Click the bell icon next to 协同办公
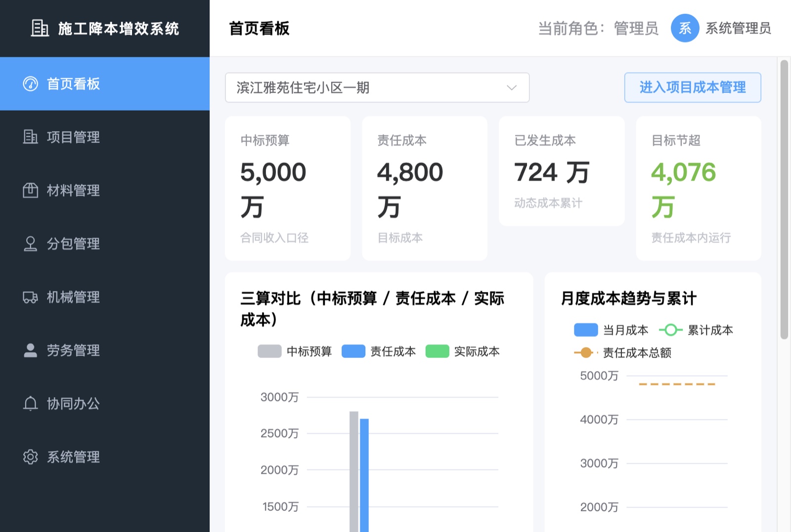 point(31,404)
